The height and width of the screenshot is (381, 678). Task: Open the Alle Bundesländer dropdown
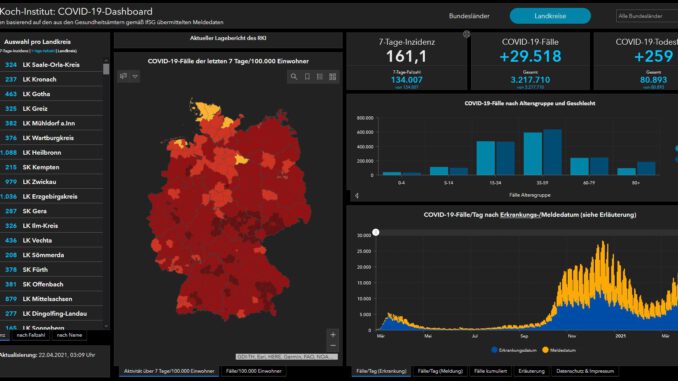click(x=647, y=16)
